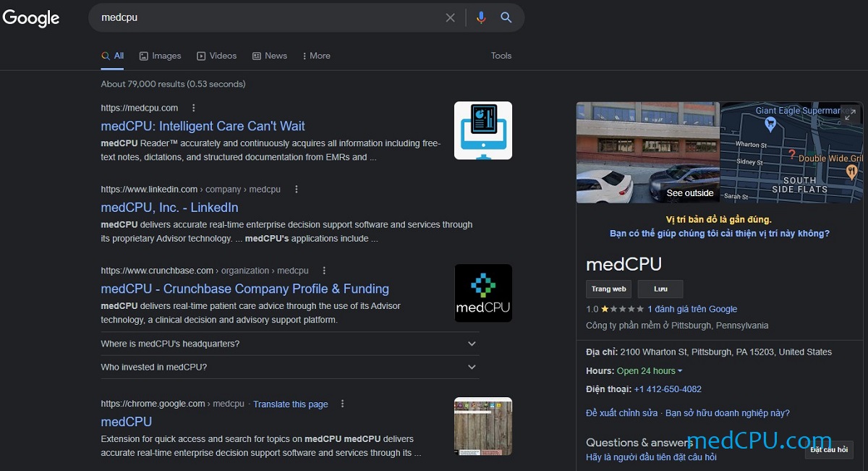Click the Trang web button

click(x=608, y=289)
